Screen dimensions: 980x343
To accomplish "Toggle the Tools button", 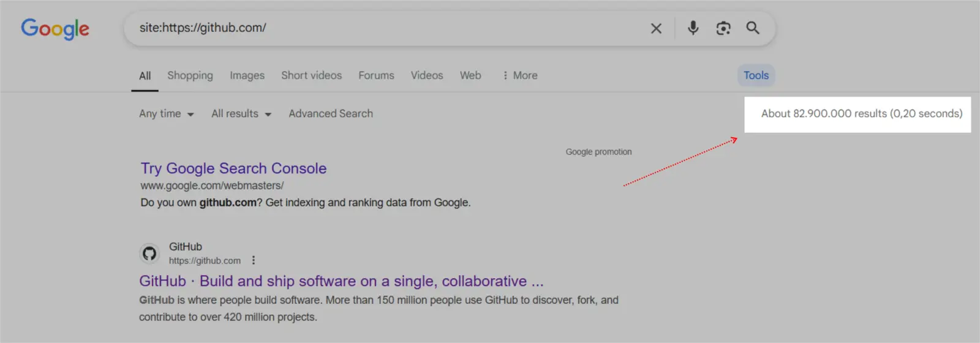I will tap(756, 75).
